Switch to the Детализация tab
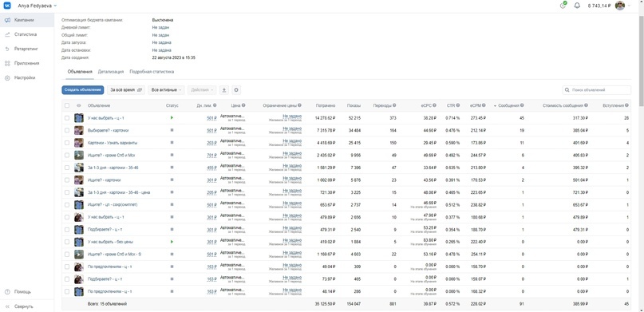Viewport: 644px width, 312px height. coord(111,72)
